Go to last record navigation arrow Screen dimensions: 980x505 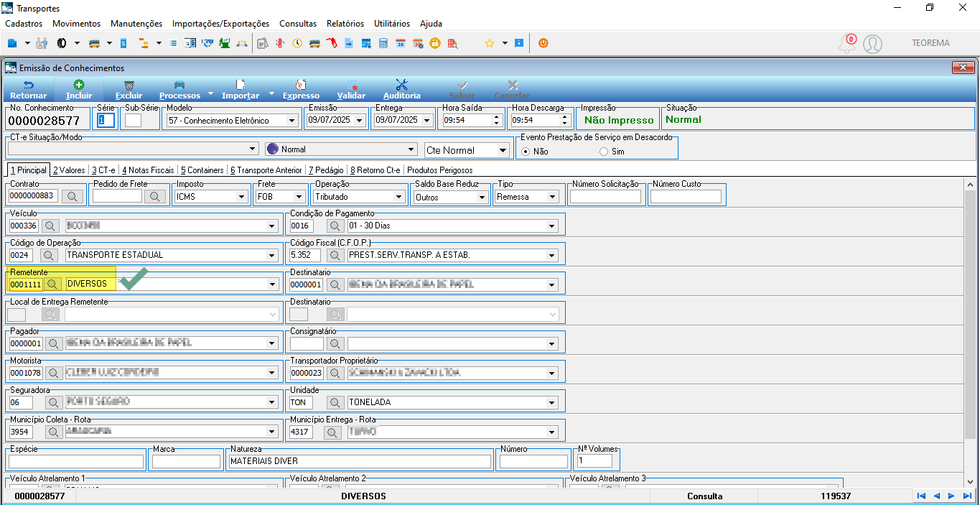[968, 496]
